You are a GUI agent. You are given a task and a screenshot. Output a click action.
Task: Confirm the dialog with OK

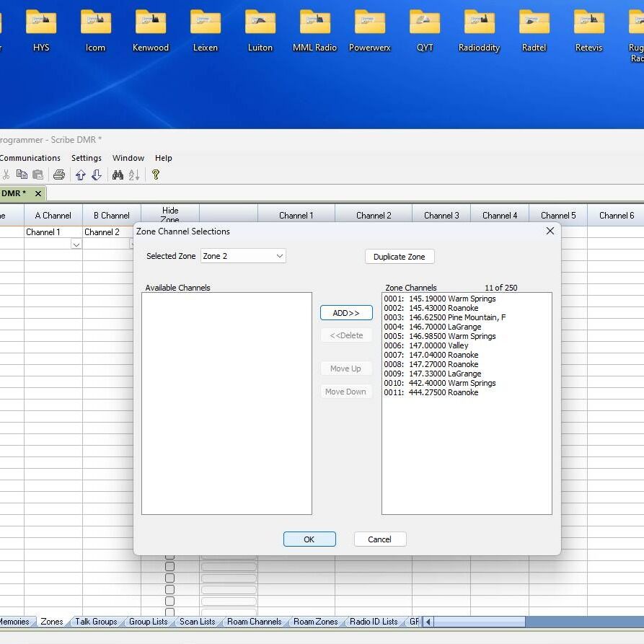point(309,539)
